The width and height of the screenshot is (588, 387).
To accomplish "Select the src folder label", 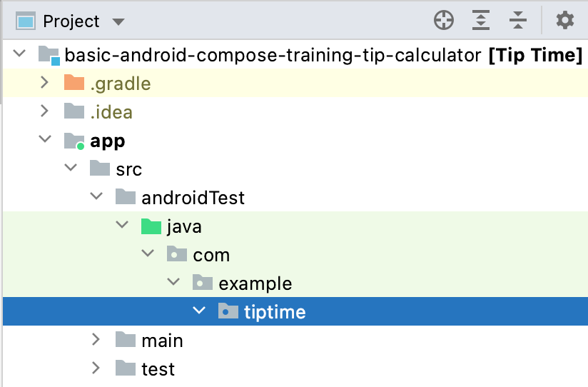I will [x=128, y=169].
